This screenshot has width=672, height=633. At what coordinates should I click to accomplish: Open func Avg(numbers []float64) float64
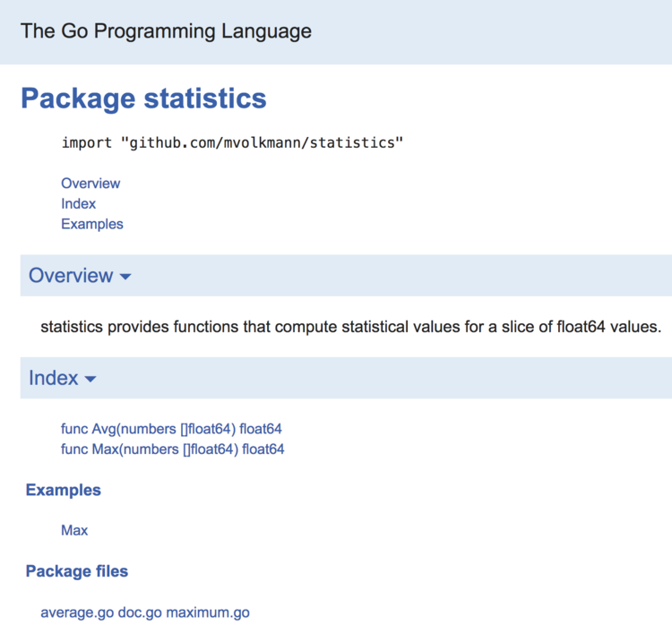click(171, 429)
